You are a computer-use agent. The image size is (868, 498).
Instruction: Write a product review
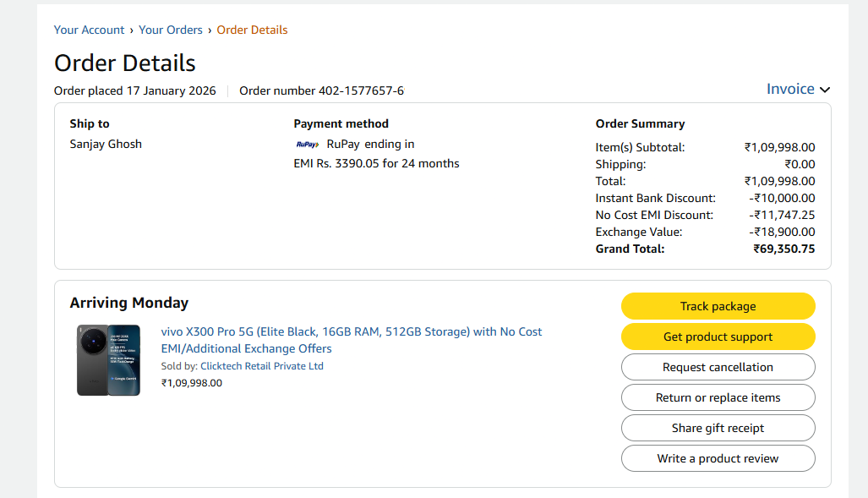[x=718, y=458]
